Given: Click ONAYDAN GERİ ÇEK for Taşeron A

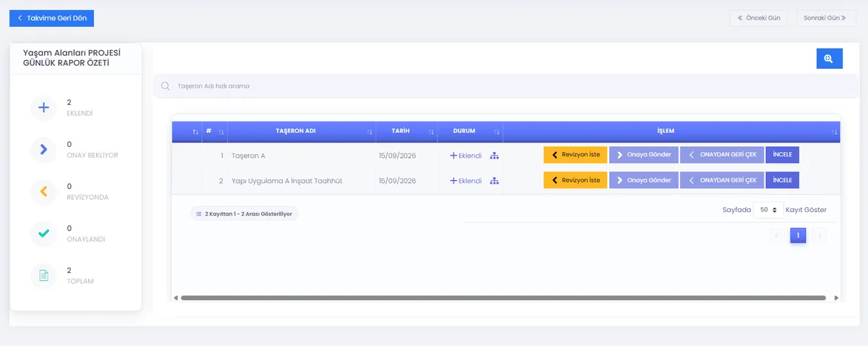Looking at the screenshot, I should [x=721, y=155].
